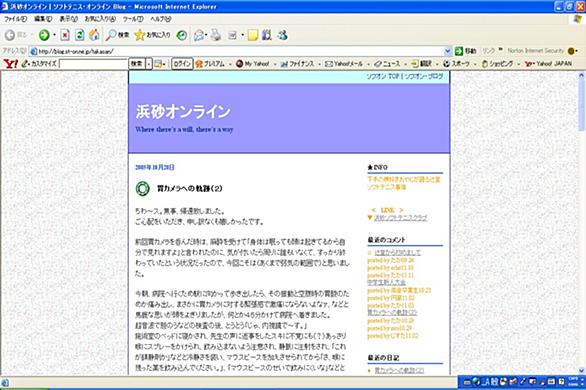Open My Yahoo! toolbar button
The width and height of the screenshot is (586, 390).
[x=253, y=64]
